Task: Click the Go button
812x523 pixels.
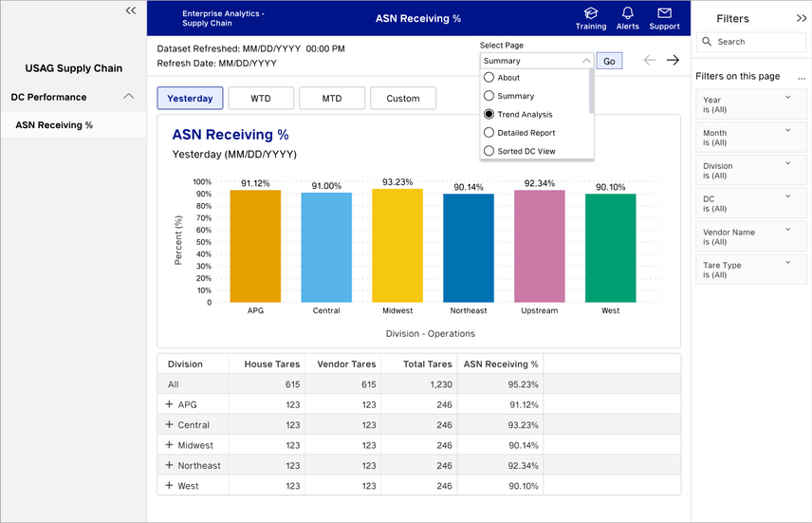Action: coord(609,61)
